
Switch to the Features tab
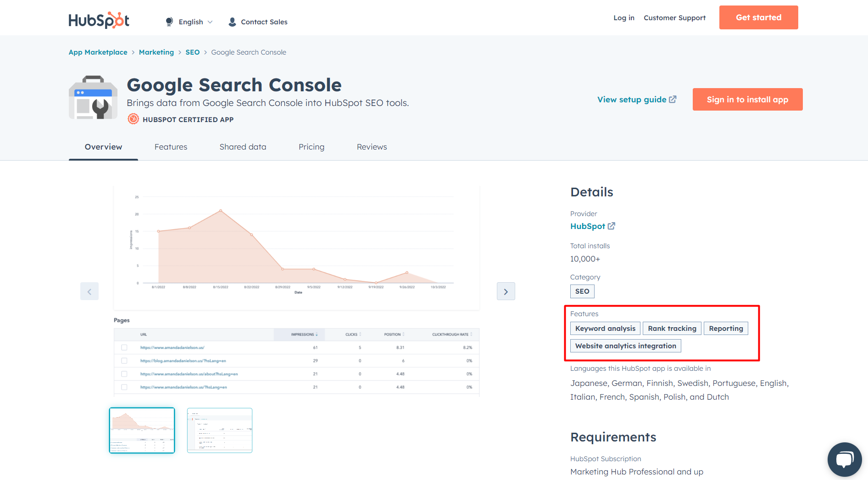(171, 147)
